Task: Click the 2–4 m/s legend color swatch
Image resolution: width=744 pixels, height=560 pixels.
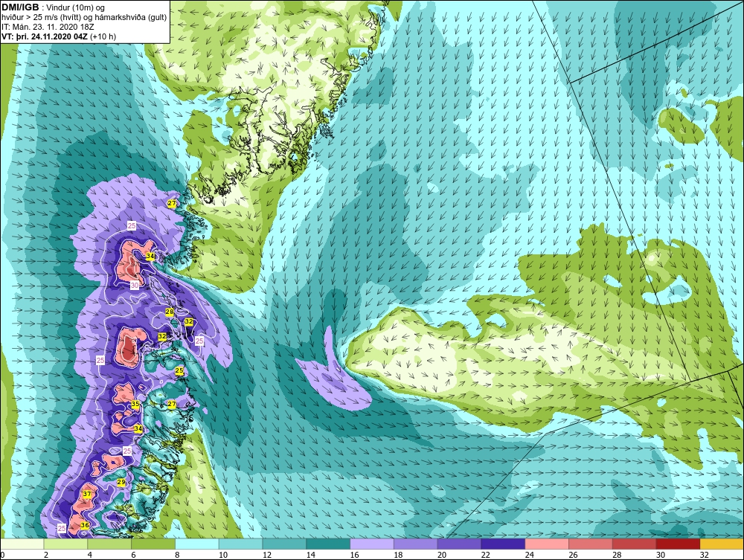Action: click(66, 544)
